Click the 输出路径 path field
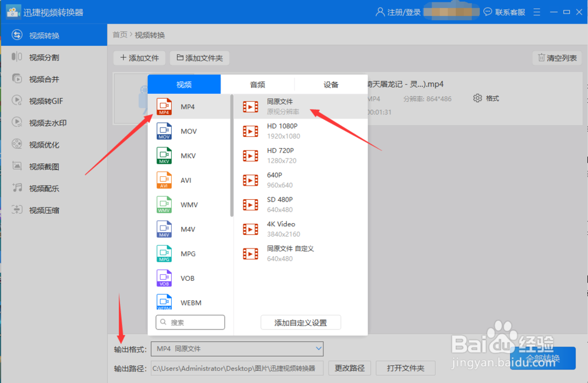Viewport: 588px width, 383px height. (x=237, y=368)
